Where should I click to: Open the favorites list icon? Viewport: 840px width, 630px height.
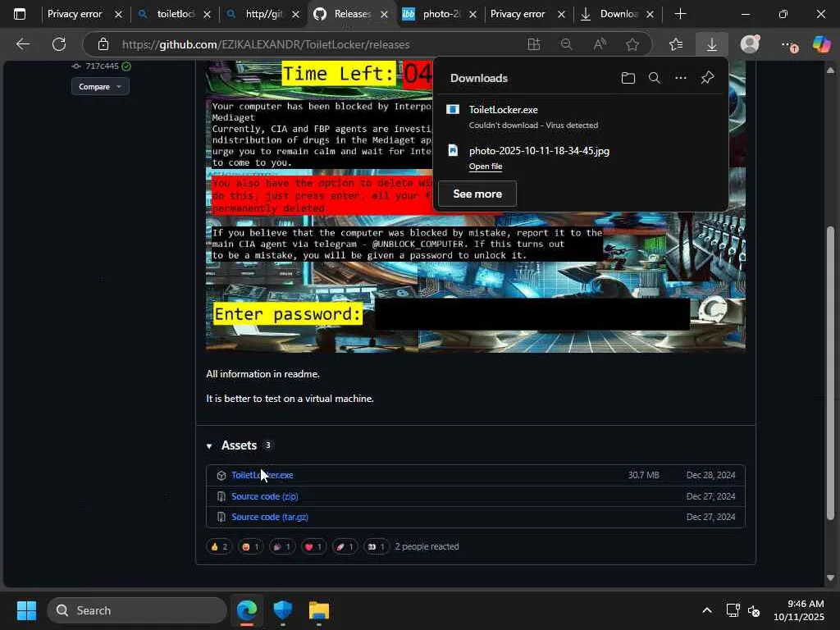click(676, 44)
